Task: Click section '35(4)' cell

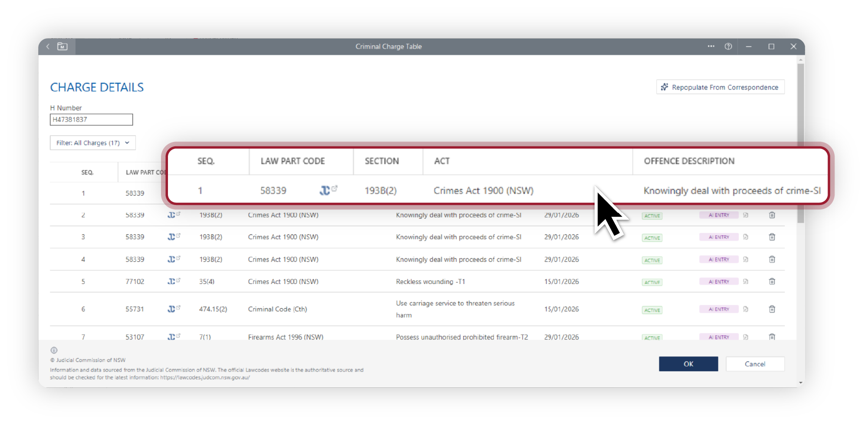Action: click(x=207, y=281)
